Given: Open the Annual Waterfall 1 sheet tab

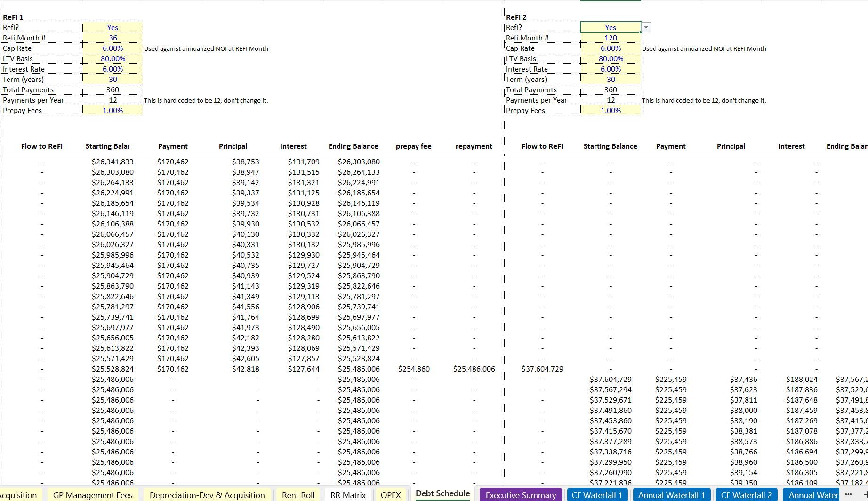Looking at the screenshot, I should [x=671, y=495].
